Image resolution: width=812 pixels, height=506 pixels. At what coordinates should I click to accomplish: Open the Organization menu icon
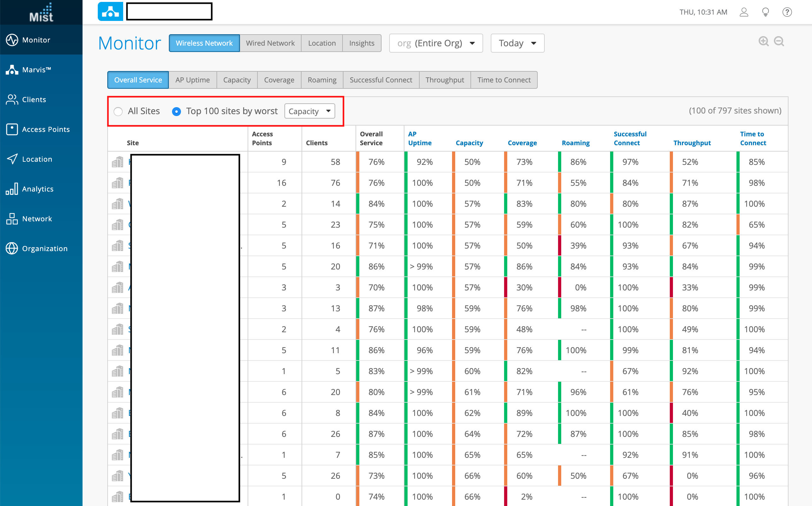coord(12,248)
